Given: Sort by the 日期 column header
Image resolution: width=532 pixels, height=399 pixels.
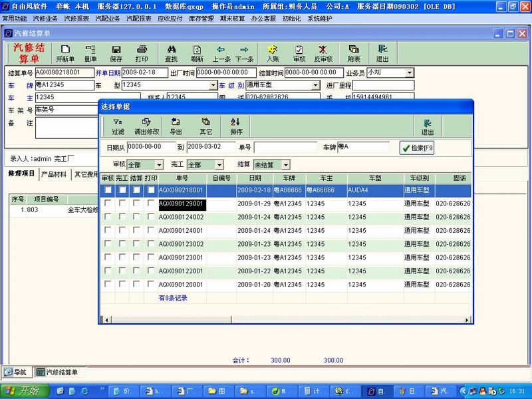Looking at the screenshot, I should click(255, 178).
